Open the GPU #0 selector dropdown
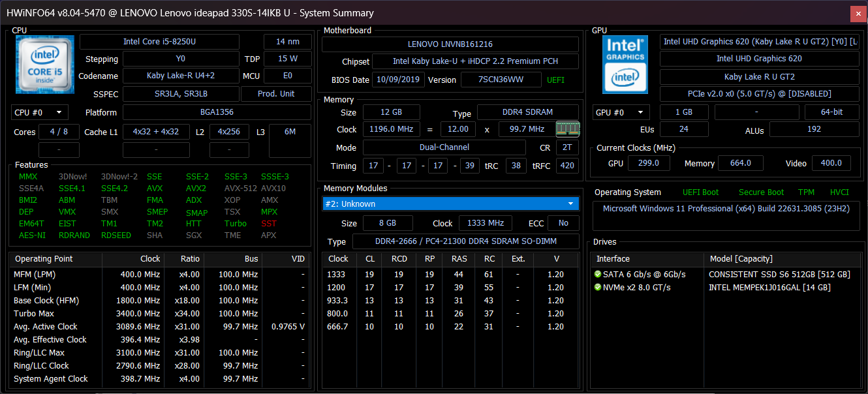Image resolution: width=868 pixels, height=394 pixels. pos(622,112)
